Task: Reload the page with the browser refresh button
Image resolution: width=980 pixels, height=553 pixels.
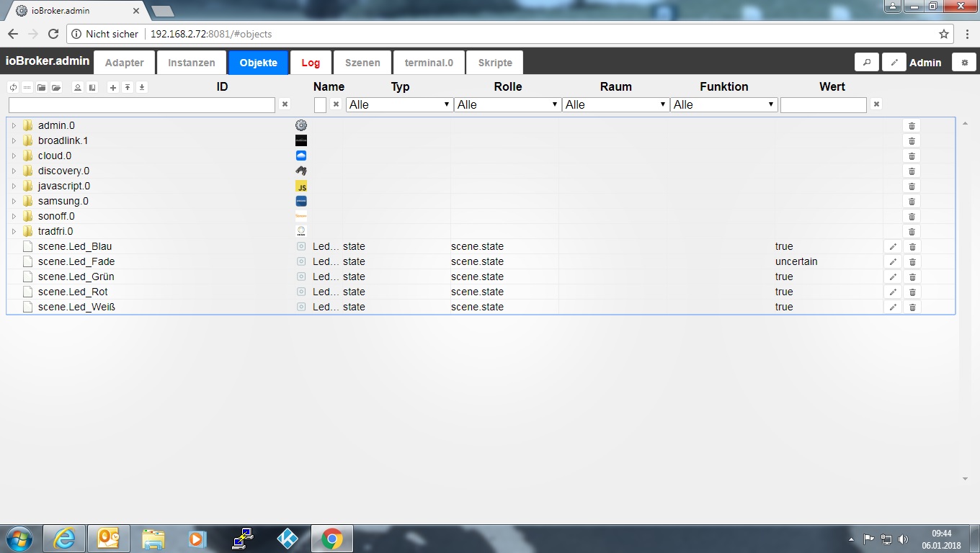Action: pos(53,34)
